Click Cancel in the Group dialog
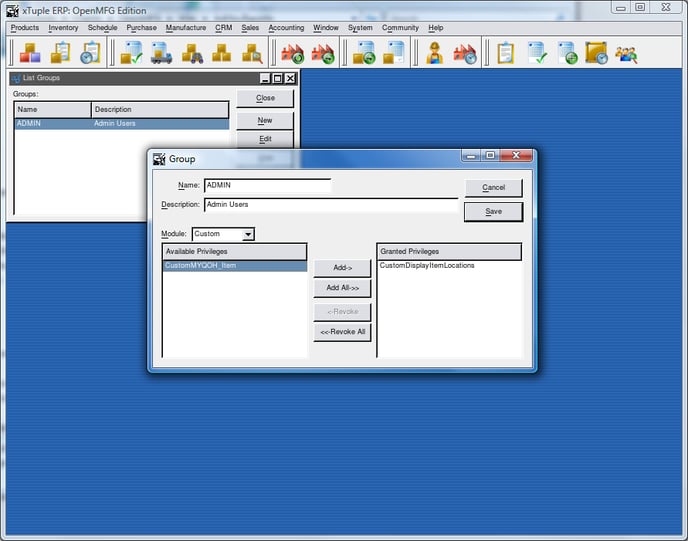 (493, 188)
